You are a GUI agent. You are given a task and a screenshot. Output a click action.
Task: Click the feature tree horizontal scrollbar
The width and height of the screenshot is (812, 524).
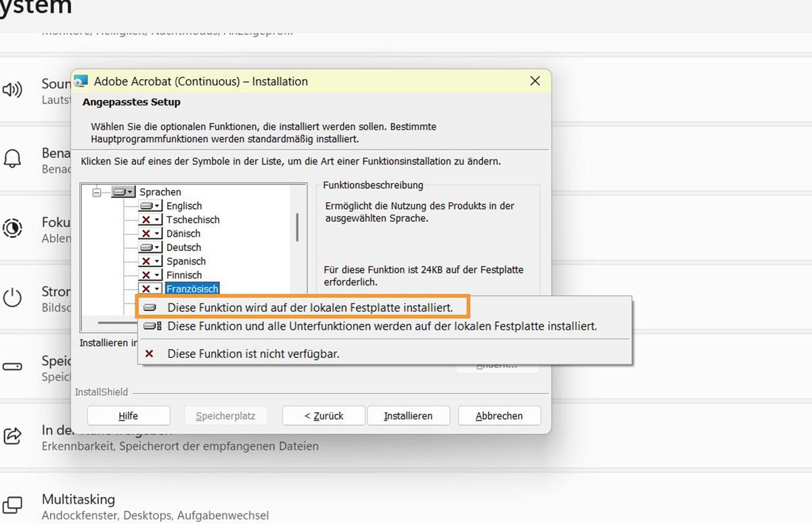116,323
